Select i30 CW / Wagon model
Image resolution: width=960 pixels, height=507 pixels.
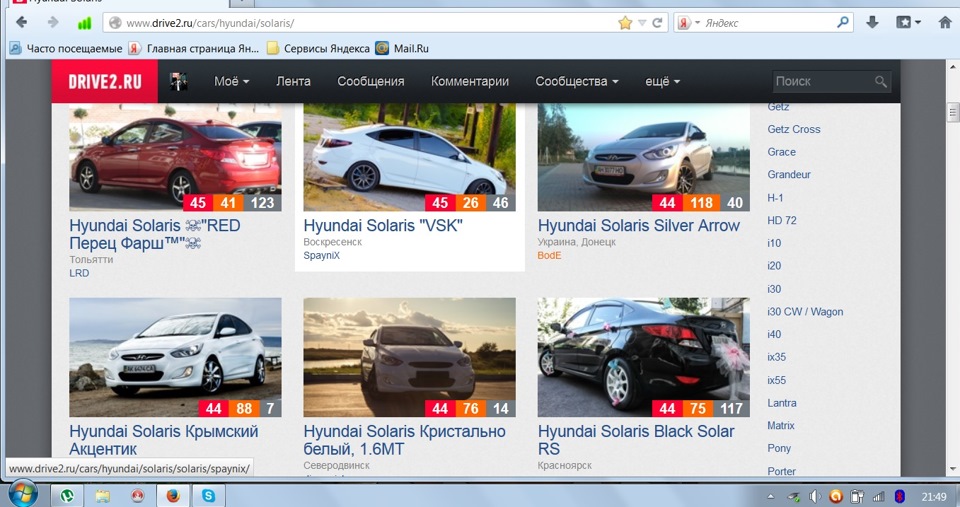pyautogui.click(x=805, y=312)
